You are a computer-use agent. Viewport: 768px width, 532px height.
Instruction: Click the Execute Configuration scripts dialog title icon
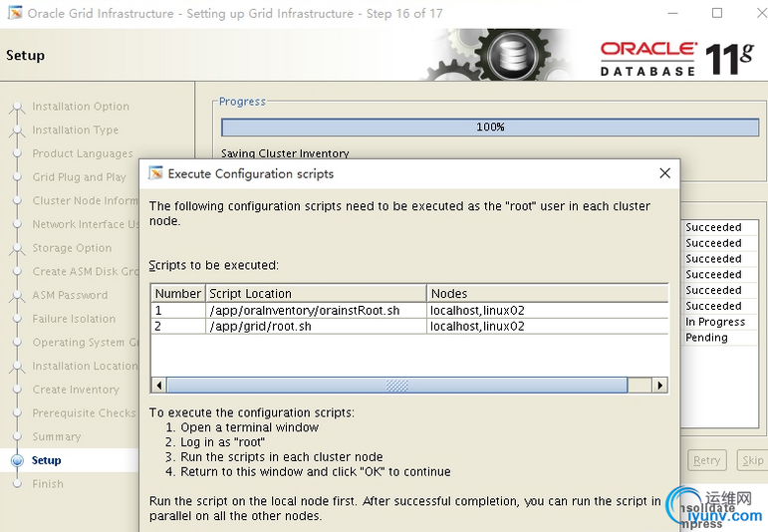point(155,173)
